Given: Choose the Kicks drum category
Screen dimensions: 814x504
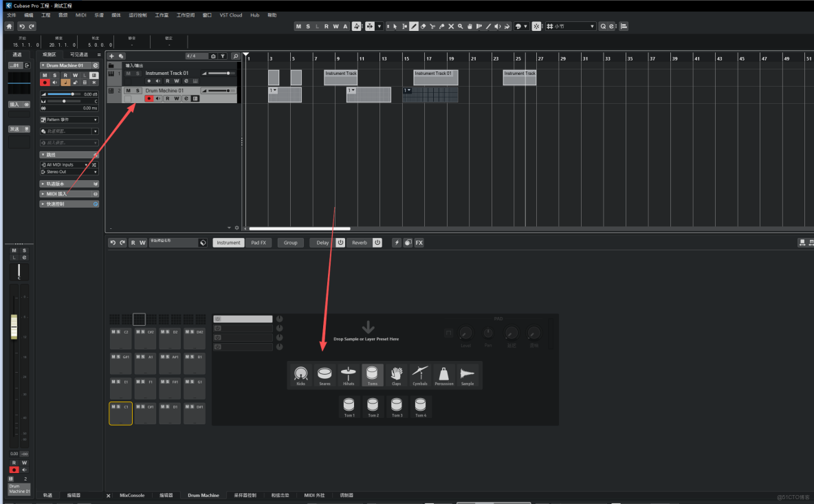Looking at the screenshot, I should (300, 375).
